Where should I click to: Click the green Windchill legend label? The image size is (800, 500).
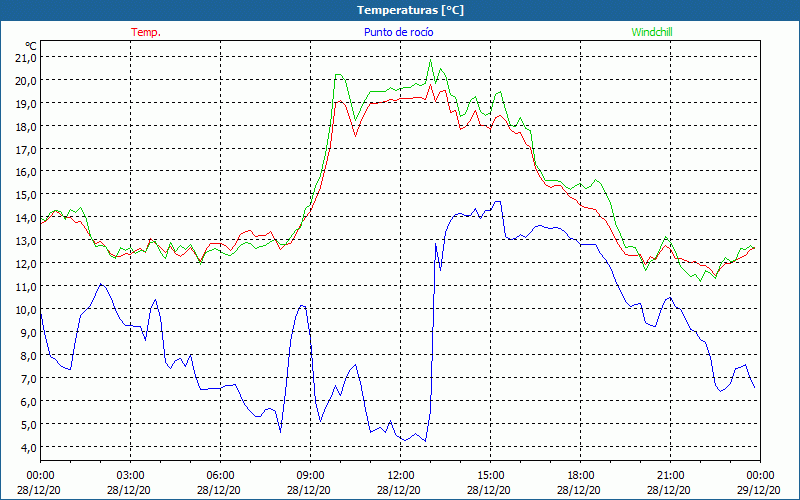point(652,32)
